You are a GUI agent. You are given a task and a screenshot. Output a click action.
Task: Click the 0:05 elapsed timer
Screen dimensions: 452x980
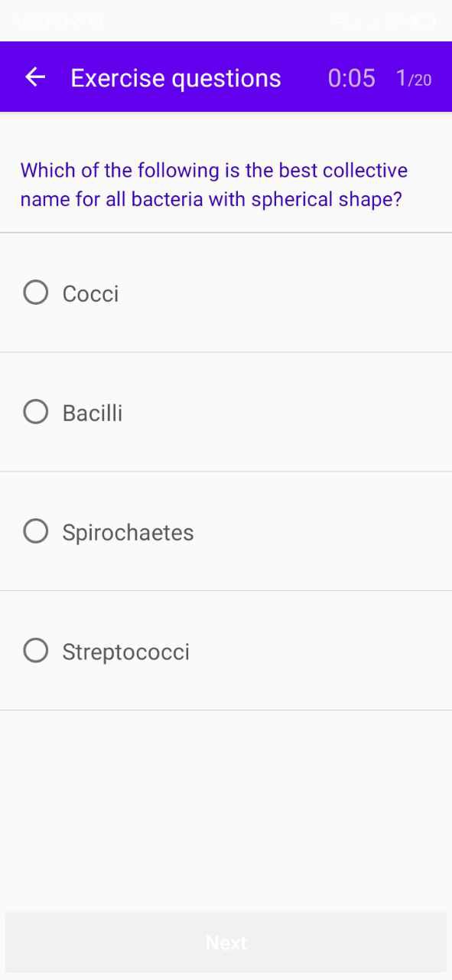[352, 78]
